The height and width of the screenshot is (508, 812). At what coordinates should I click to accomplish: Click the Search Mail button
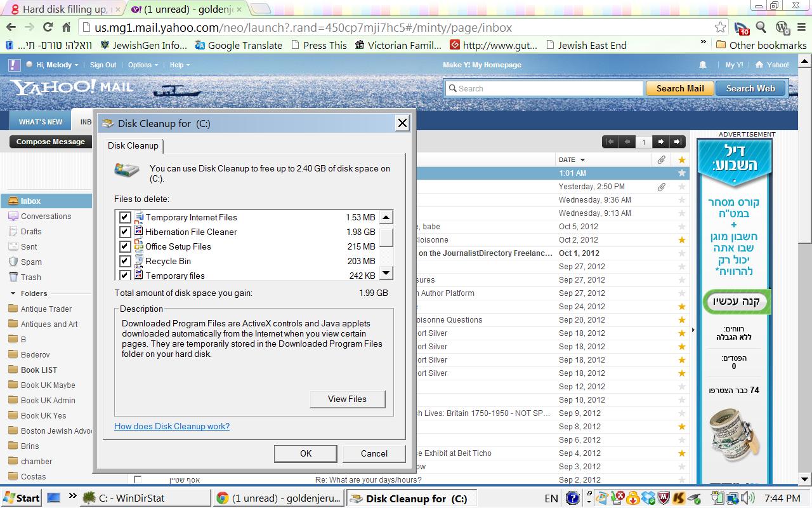pyautogui.click(x=680, y=88)
